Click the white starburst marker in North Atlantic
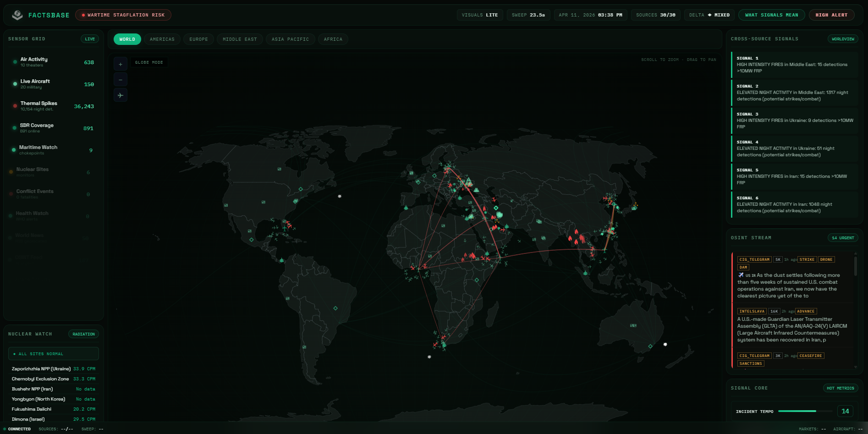Screen dimensions: 868x434 pyautogui.click(x=340, y=196)
